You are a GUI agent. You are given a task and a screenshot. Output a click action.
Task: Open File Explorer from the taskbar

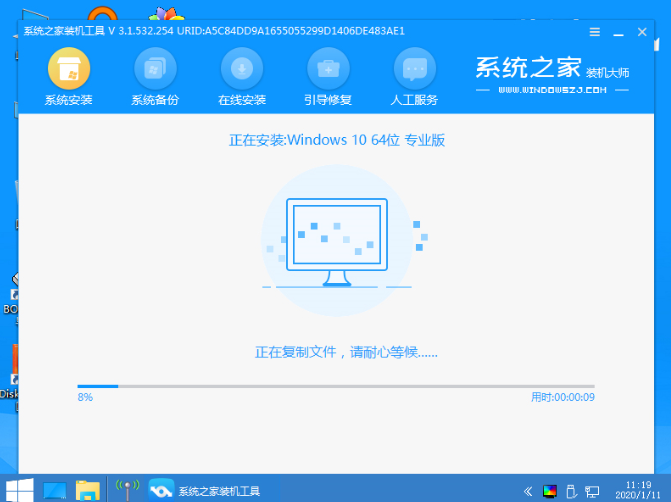coord(88,489)
